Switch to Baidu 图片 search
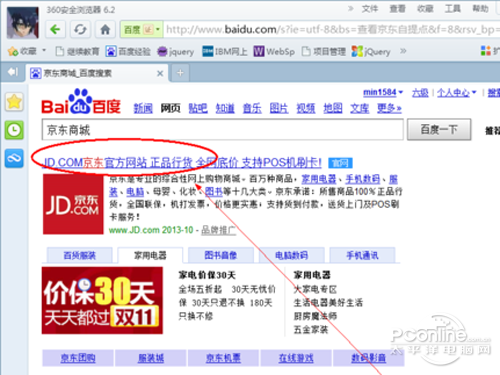The width and height of the screenshot is (500, 375). pyautogui.click(x=279, y=108)
